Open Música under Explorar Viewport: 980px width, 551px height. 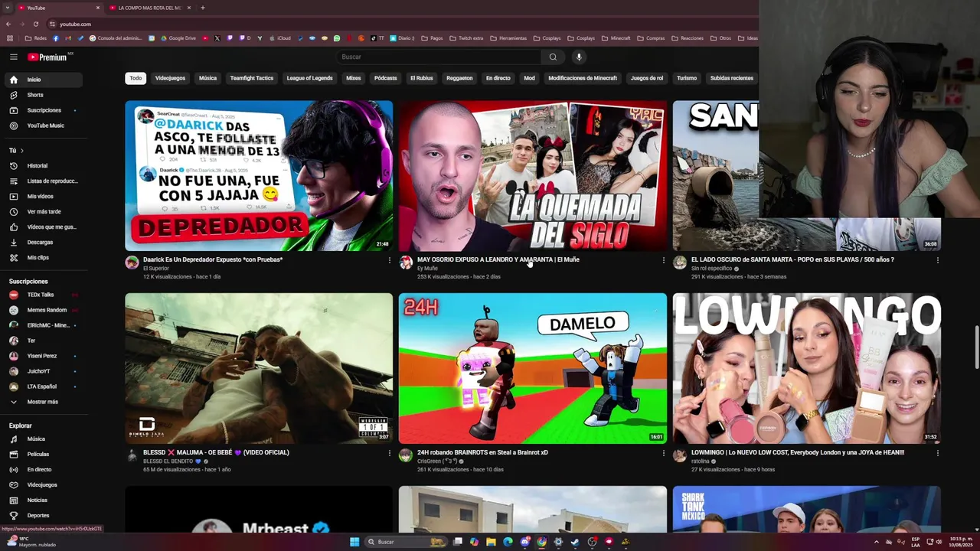[x=43, y=439]
